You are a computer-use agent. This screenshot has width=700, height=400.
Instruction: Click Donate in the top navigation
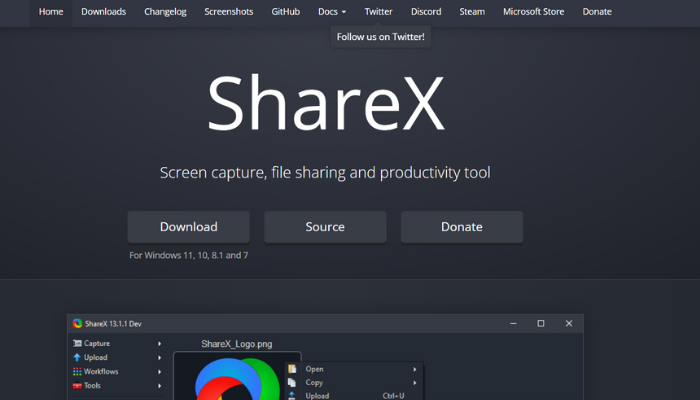pos(597,12)
